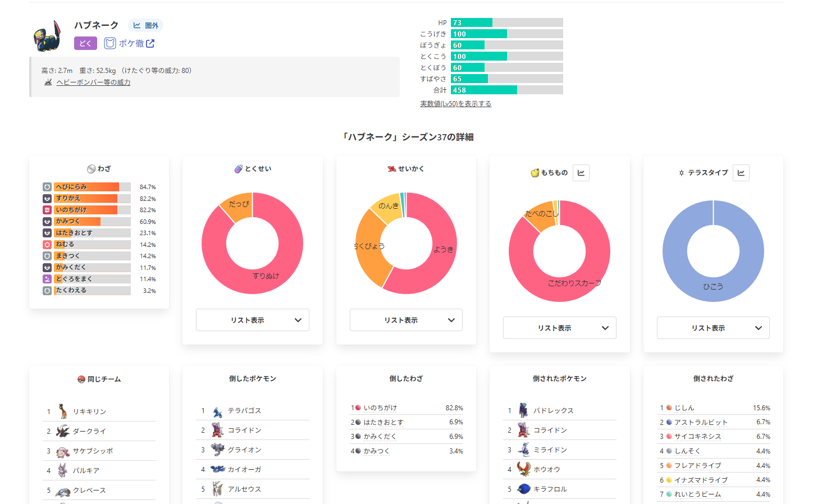Click the 圏外 ranking trend badge

click(145, 25)
